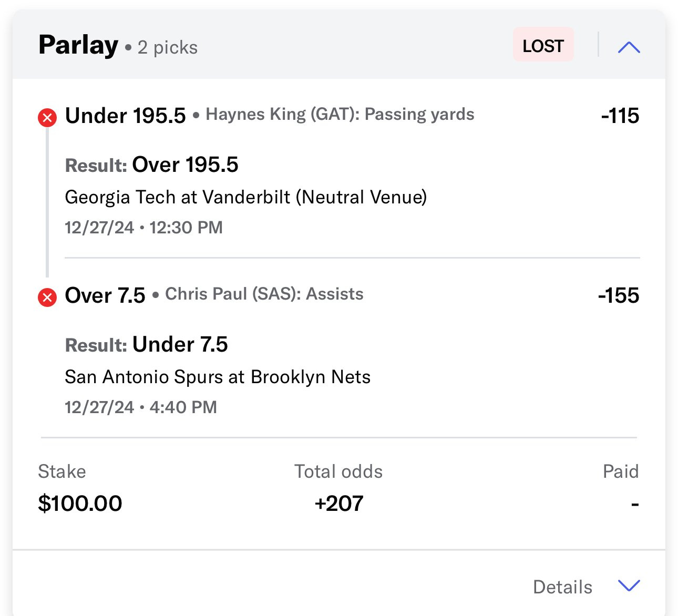Viewport: 678px width, 616px height.
Task: Click the Result: Over 195.5 text
Action: 151,165
